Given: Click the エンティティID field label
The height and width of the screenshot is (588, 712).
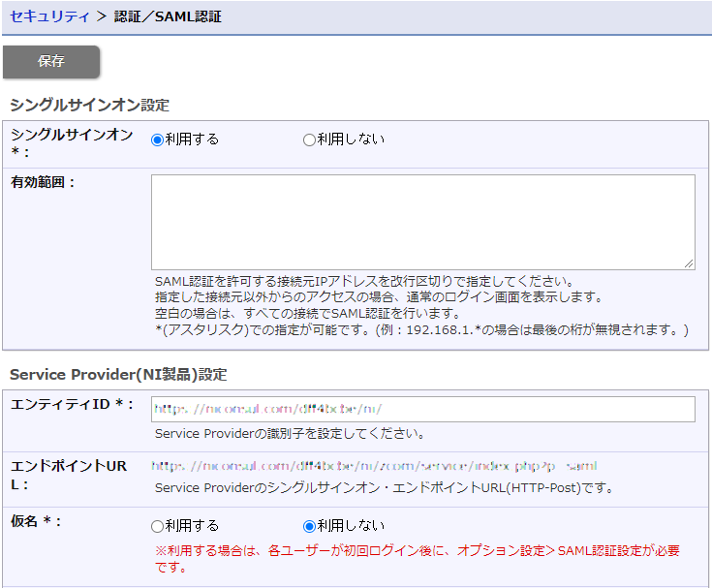Looking at the screenshot, I should [x=72, y=404].
